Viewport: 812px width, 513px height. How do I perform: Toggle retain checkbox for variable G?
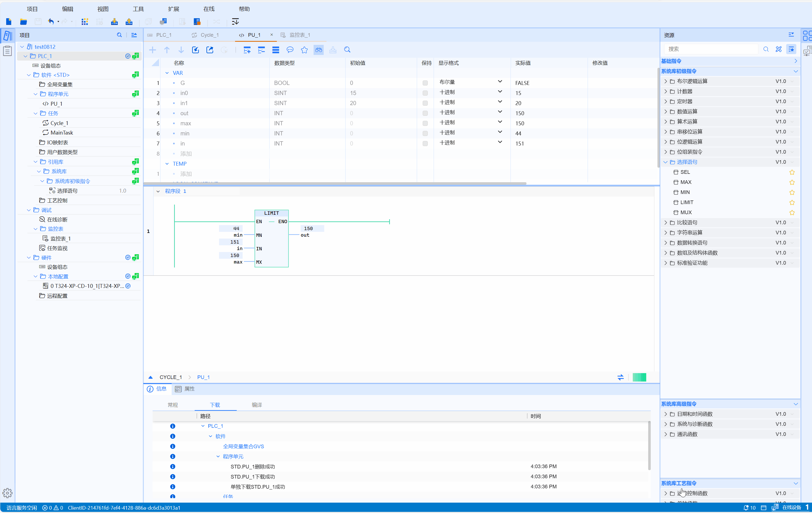point(425,83)
